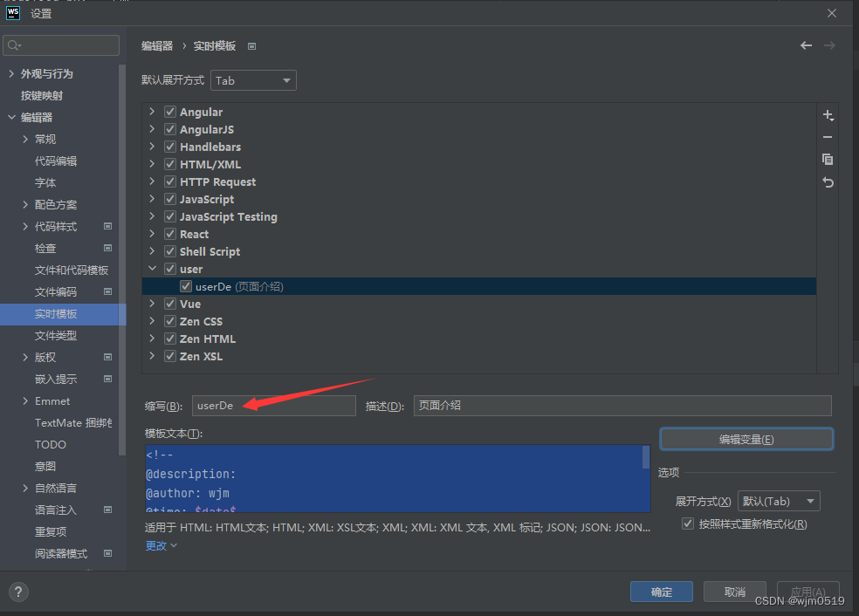
Task: Toggle the Handlebars group checkbox
Action: point(170,147)
